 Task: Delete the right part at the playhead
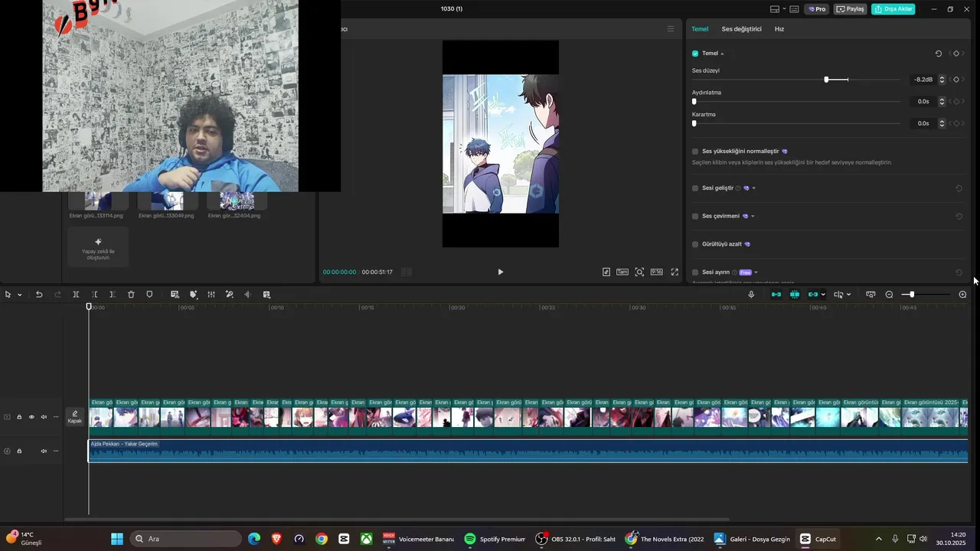[112, 295]
